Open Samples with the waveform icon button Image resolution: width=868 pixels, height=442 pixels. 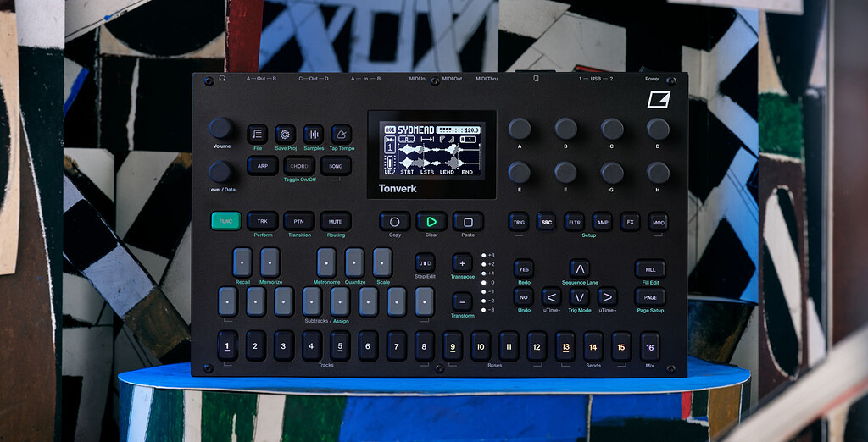coord(314,134)
